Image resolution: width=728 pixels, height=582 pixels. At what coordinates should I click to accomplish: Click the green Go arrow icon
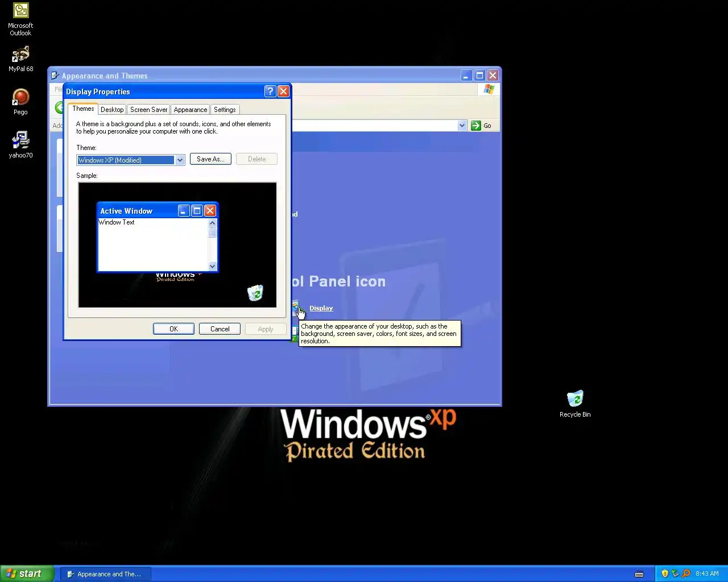pos(476,126)
